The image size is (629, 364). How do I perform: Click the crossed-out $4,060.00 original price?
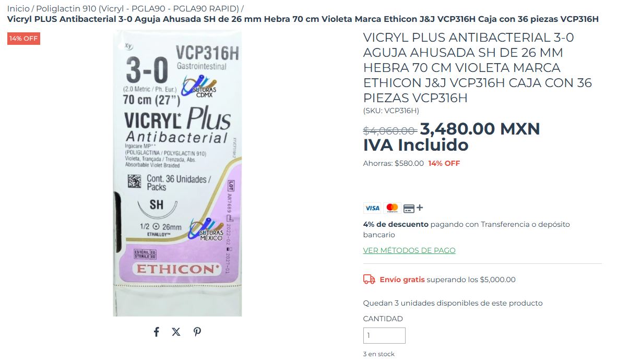(390, 130)
